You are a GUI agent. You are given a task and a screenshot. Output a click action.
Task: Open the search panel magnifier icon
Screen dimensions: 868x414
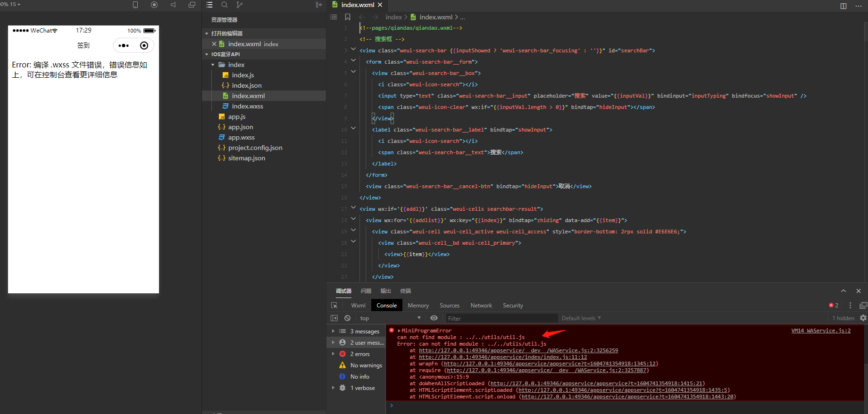pos(225,5)
